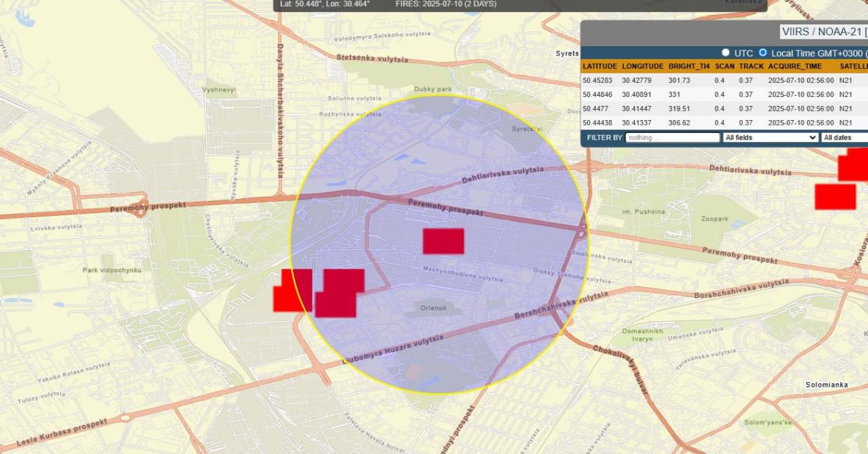Select latitude cell 50.44438

tap(597, 123)
